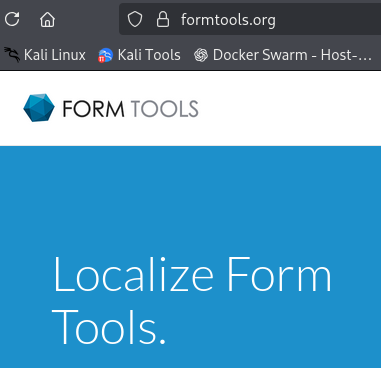Viewport: 381px width, 368px height.
Task: Open the Kali Tools bookmark
Action: (139, 55)
